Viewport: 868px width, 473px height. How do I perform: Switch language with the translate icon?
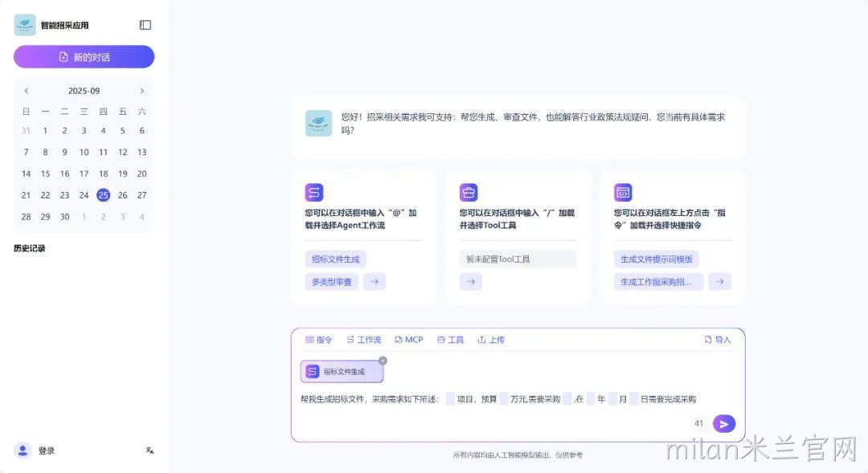[149, 451]
